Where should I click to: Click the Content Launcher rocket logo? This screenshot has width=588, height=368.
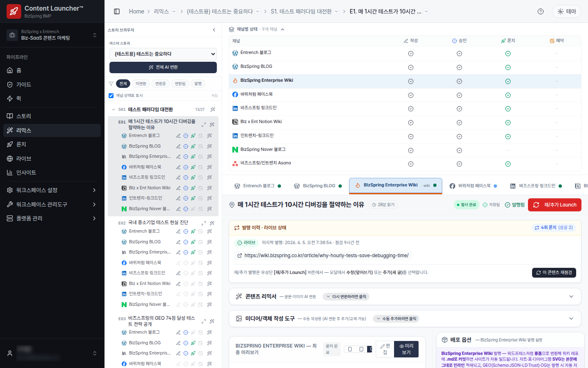tap(14, 11)
